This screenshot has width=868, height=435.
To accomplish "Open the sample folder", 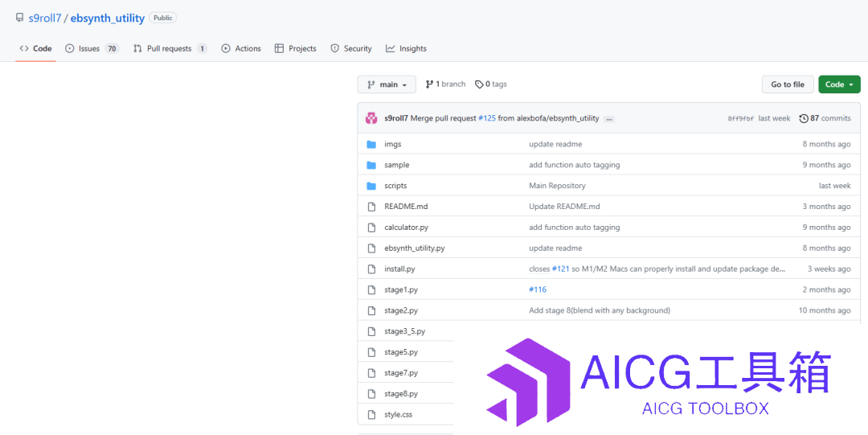I will point(397,165).
